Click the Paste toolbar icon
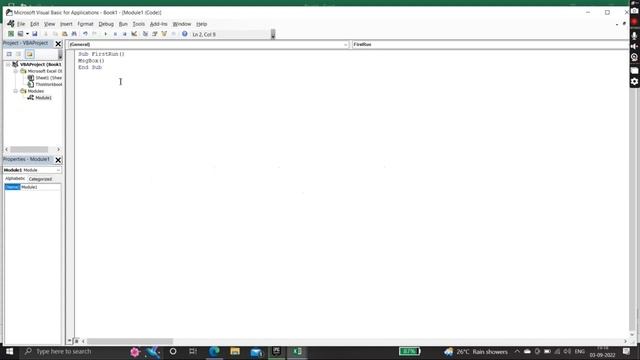The image size is (640, 360). point(64,34)
